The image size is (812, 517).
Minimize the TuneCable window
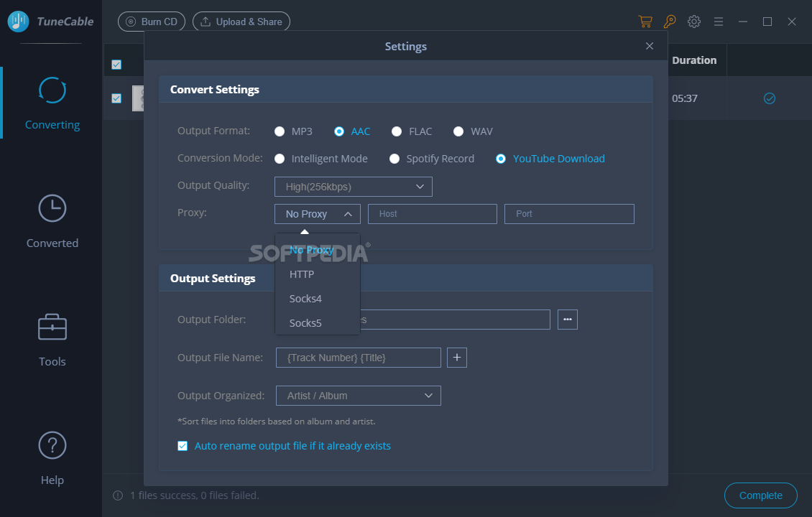(742, 22)
